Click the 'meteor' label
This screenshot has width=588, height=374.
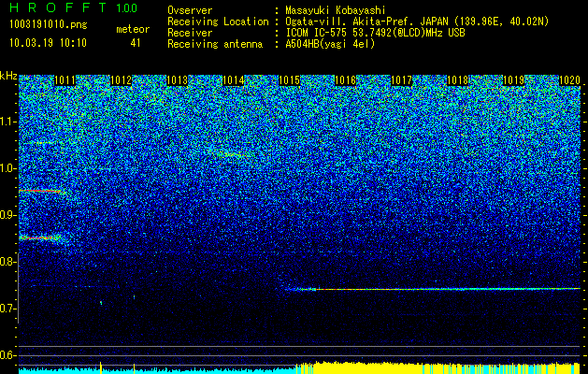(133, 29)
